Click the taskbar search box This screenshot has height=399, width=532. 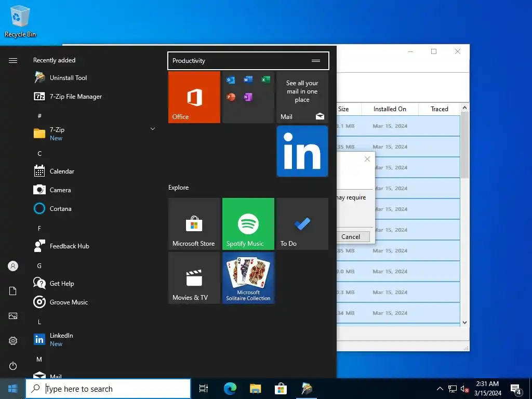[108, 389]
